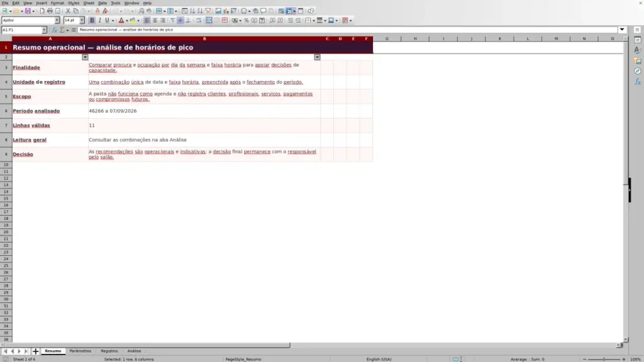Switch to the Parâmetros sheet tab
The image size is (644, 362).
click(x=80, y=351)
